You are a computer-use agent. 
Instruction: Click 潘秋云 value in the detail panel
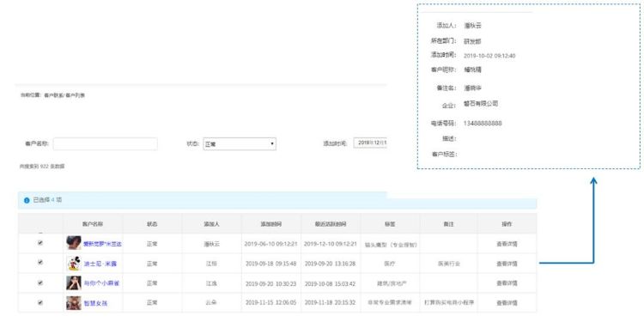[472, 26]
